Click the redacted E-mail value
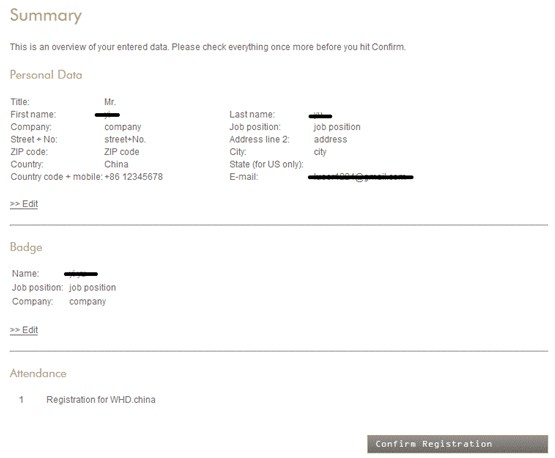This screenshot has width=555, height=458. [361, 177]
